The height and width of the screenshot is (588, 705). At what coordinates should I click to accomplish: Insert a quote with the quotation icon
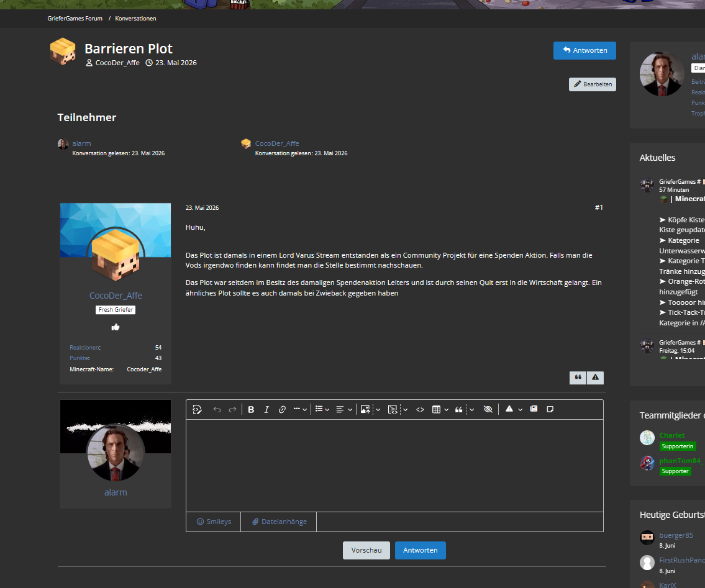pos(458,410)
